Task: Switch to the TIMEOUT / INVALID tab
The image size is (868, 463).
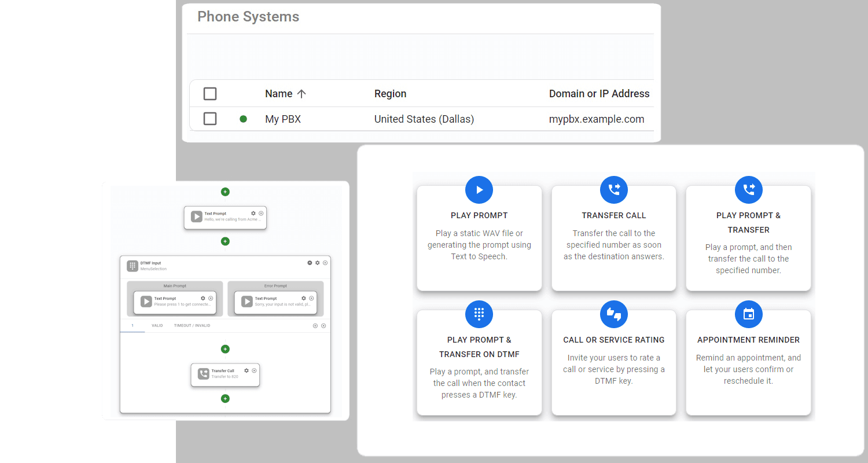Action: click(192, 326)
